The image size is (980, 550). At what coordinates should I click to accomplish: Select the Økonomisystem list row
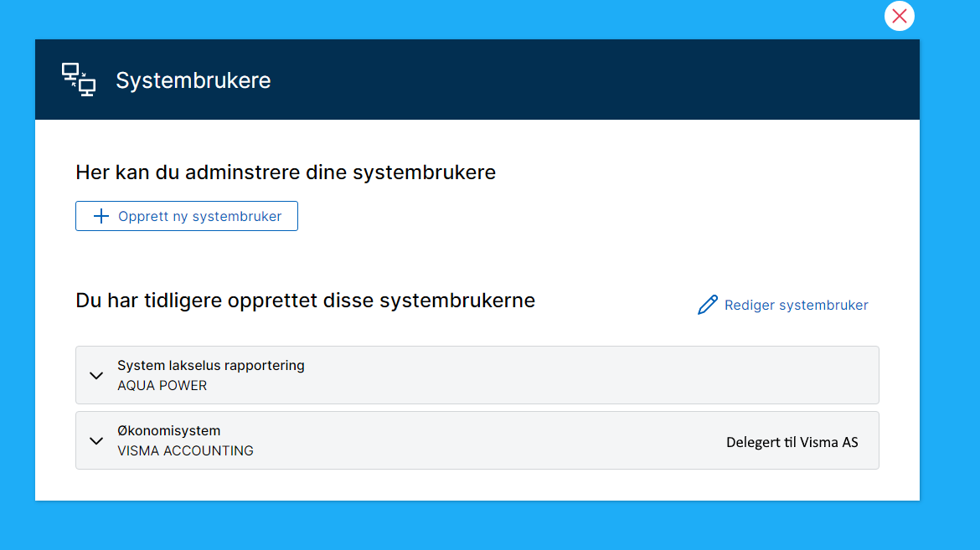[x=477, y=440]
